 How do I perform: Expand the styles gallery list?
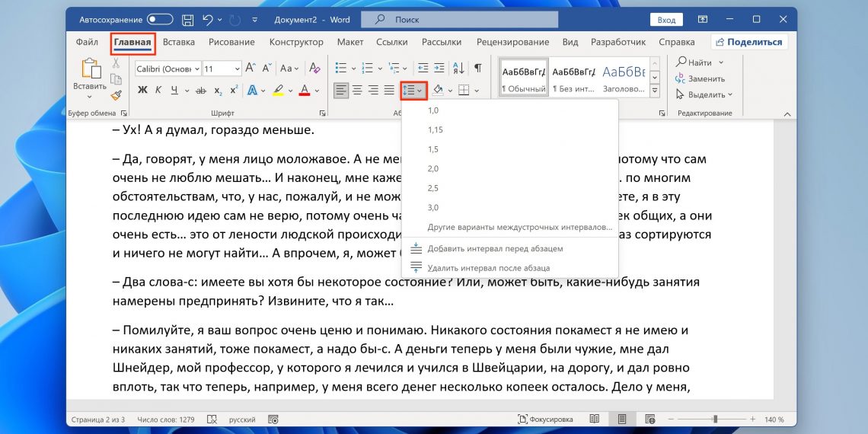(x=653, y=91)
